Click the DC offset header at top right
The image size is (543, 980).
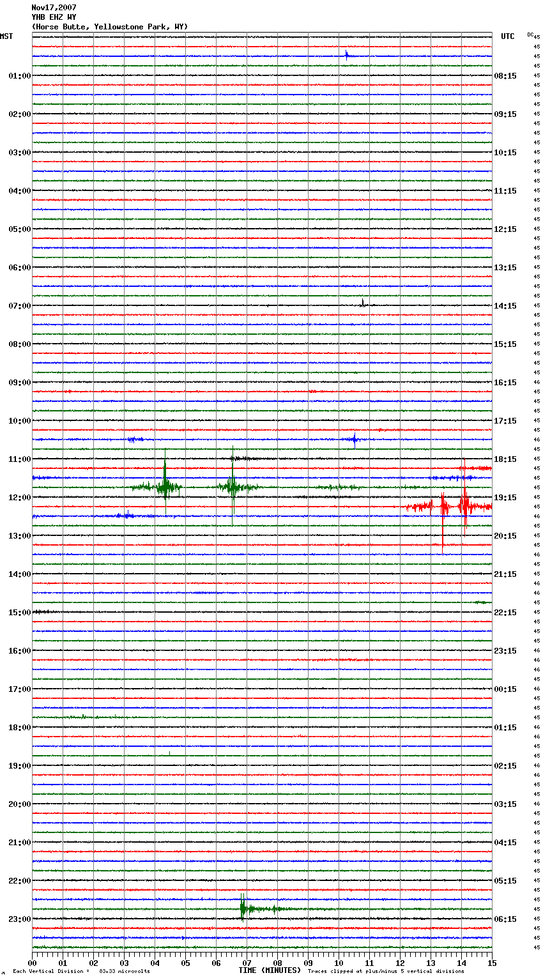click(530, 34)
